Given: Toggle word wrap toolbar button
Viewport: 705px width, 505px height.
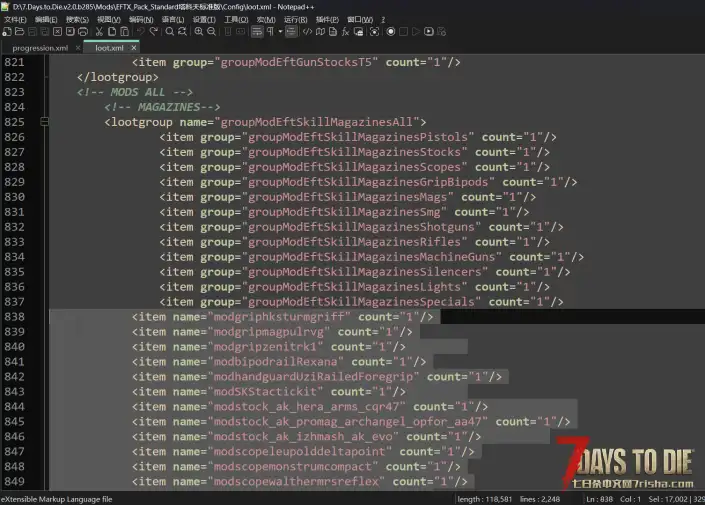Looking at the screenshot, I should tap(258, 32).
